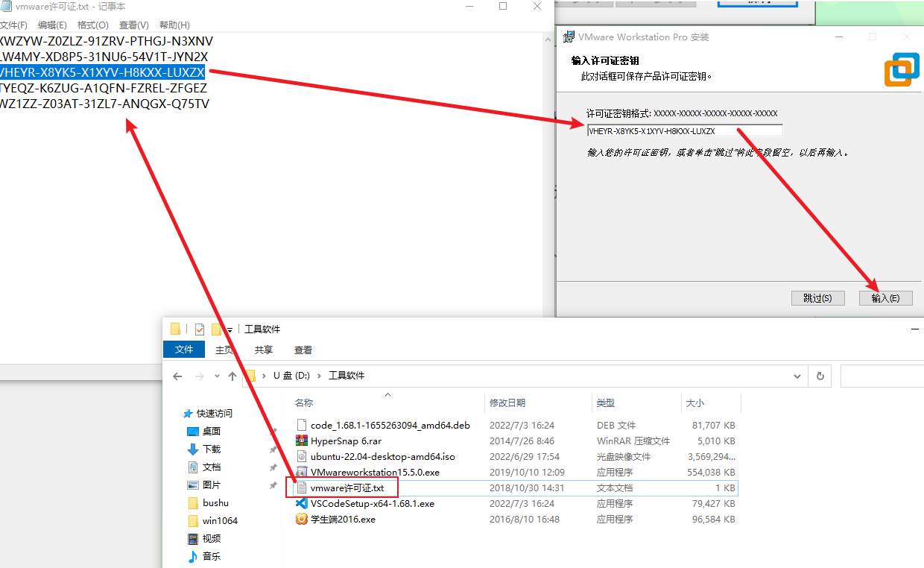Click the 学生端2016.exe orange icon
Image resolution: width=924 pixels, height=568 pixels.
click(302, 520)
